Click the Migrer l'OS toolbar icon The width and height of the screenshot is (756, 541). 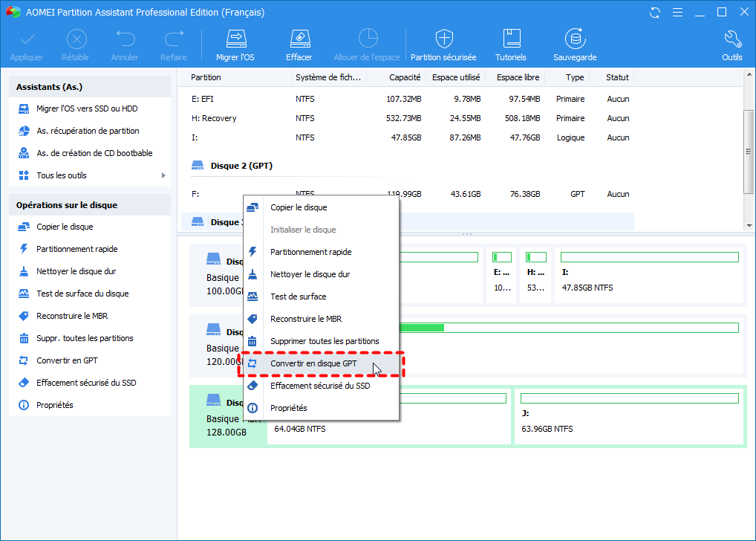point(235,45)
